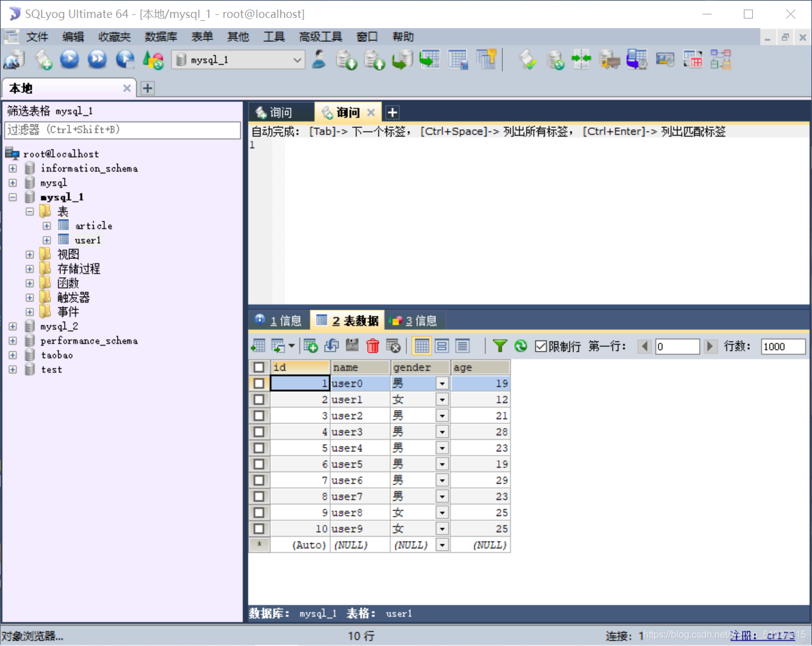812x646 pixels.
Task: Click the save changes floppy icon
Action: 352,346
